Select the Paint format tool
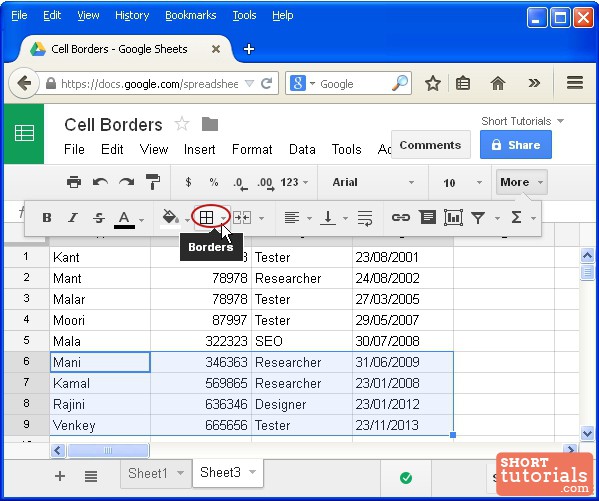 pos(153,182)
